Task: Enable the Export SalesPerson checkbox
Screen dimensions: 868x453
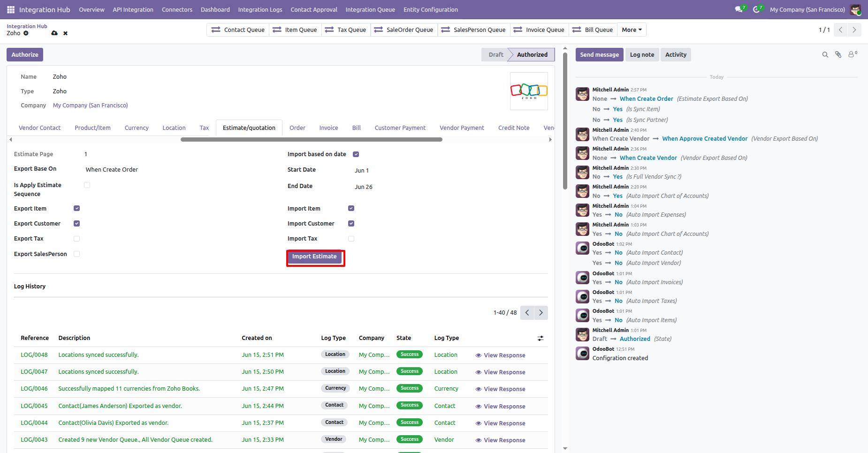Action: 76,254
